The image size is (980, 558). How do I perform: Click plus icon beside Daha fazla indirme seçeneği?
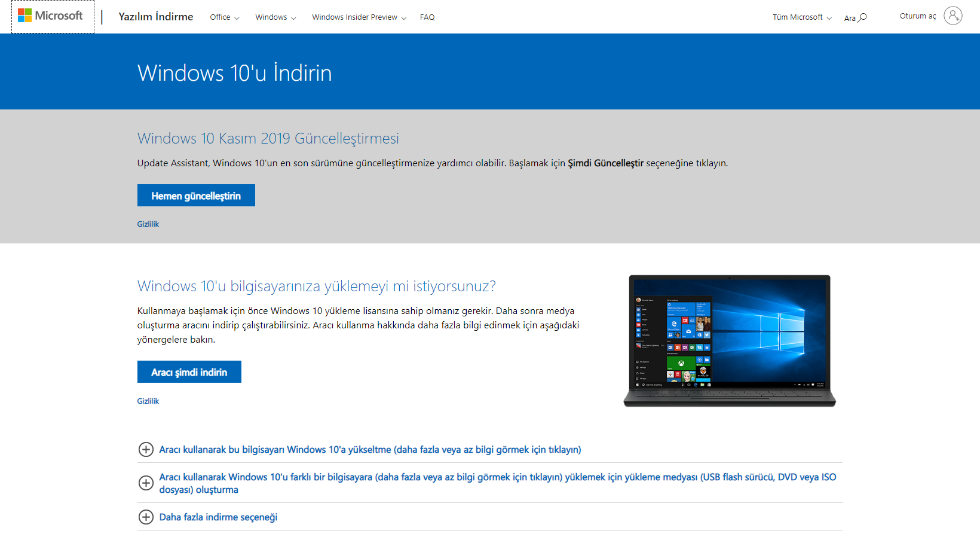pos(146,517)
